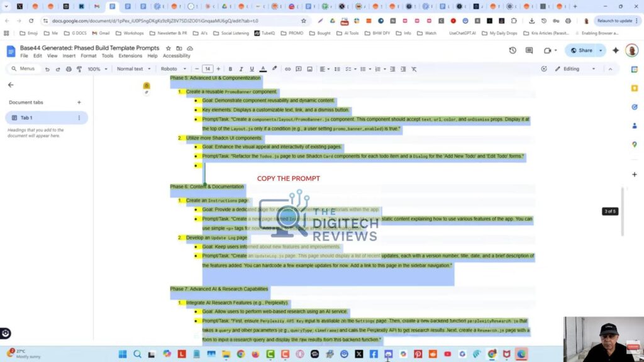Viewport: 644px width, 362px height.
Task: Clear formatting using the toolbar icon
Action: coord(414,69)
